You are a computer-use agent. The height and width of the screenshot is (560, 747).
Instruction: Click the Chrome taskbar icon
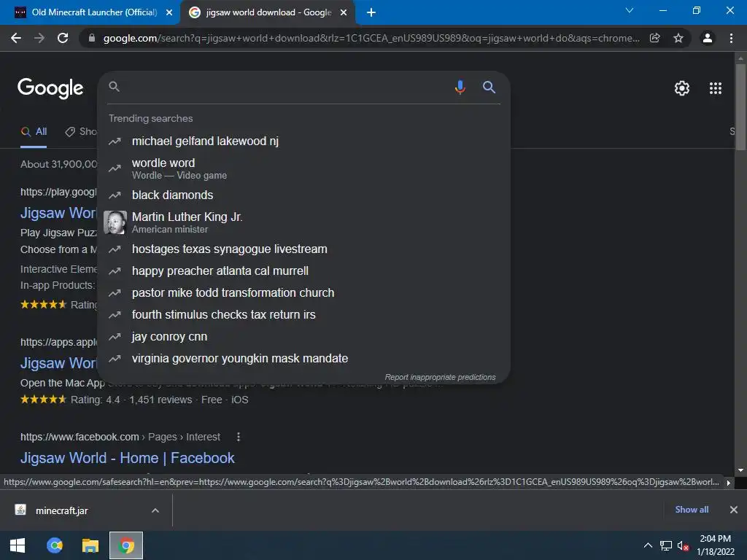[126, 545]
